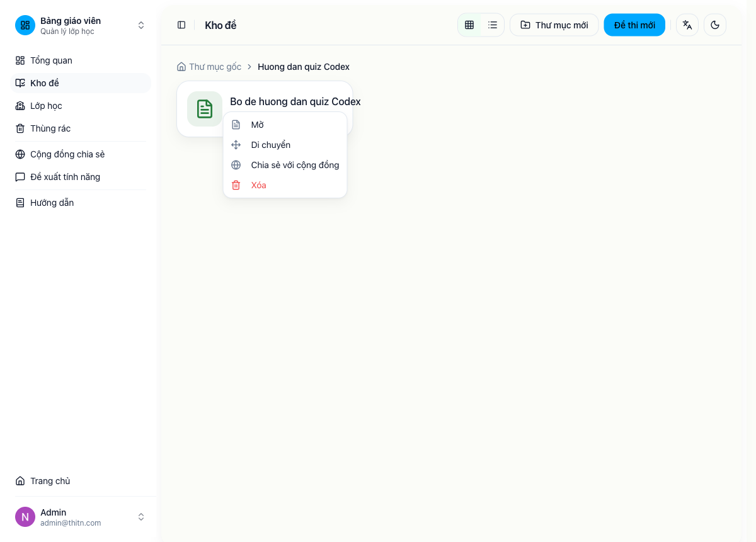Click the Hướng dẫn guide icon

click(x=20, y=203)
